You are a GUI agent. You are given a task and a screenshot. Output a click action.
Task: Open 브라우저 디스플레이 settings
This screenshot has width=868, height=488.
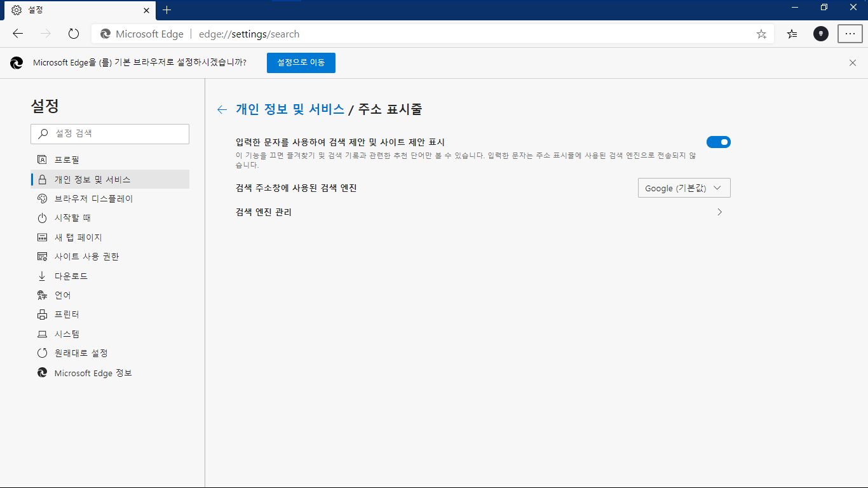tap(110, 198)
